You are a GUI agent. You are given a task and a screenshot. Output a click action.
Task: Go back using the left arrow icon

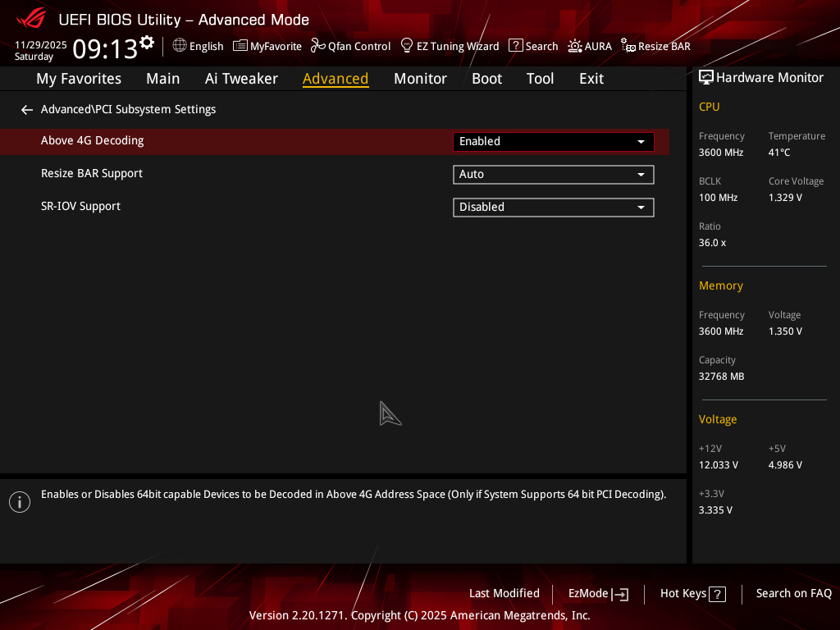point(27,109)
